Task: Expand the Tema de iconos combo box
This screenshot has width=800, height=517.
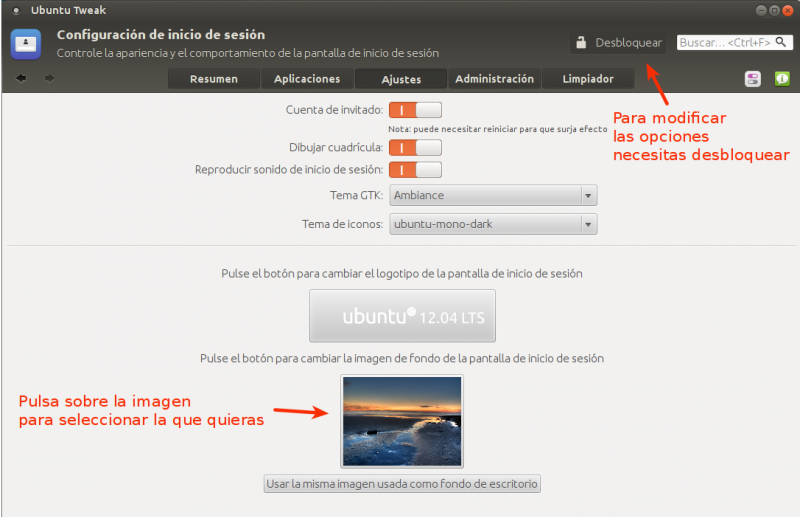Action: tap(493, 224)
